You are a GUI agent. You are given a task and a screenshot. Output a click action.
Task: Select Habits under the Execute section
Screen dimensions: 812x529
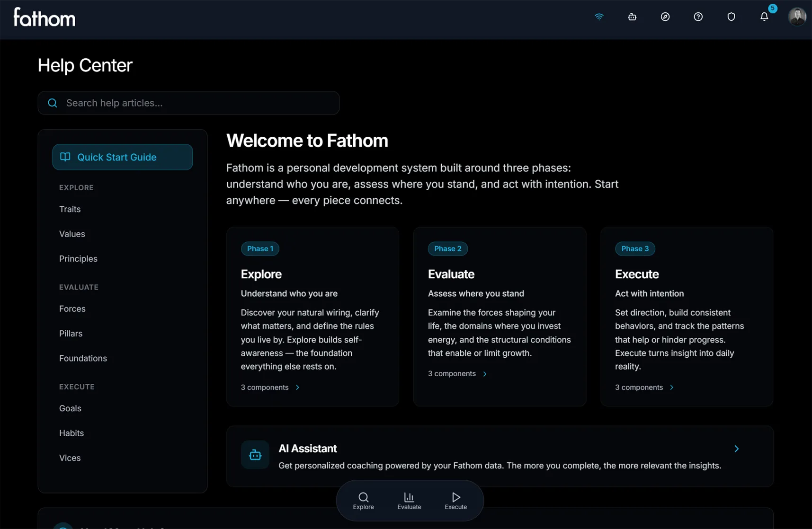point(71,433)
